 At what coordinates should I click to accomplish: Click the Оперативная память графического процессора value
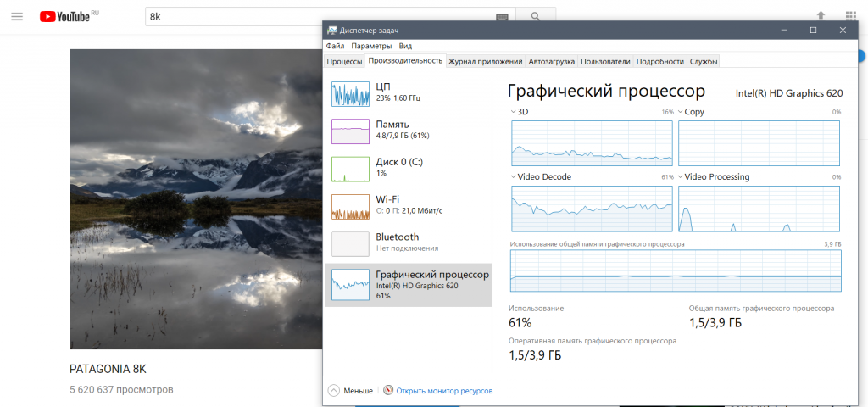(535, 355)
